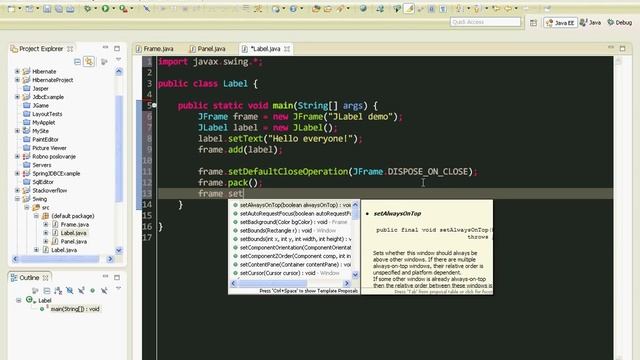640x360 pixels.
Task: Open Outline view menu triangle
Action: [118, 289]
